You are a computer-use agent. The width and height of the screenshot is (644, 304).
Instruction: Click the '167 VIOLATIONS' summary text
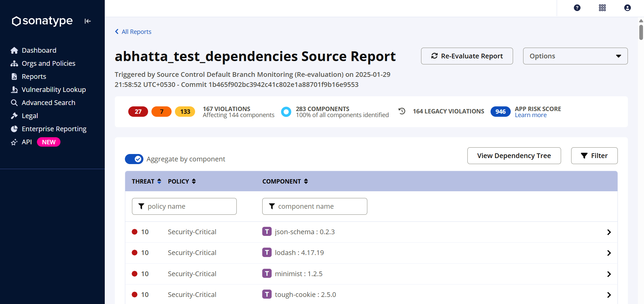tap(226, 109)
